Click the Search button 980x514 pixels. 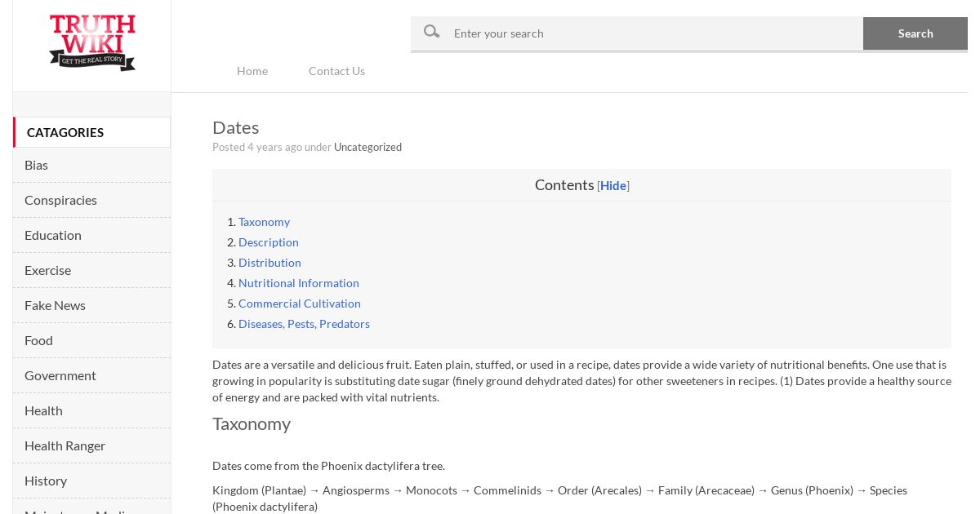(915, 33)
